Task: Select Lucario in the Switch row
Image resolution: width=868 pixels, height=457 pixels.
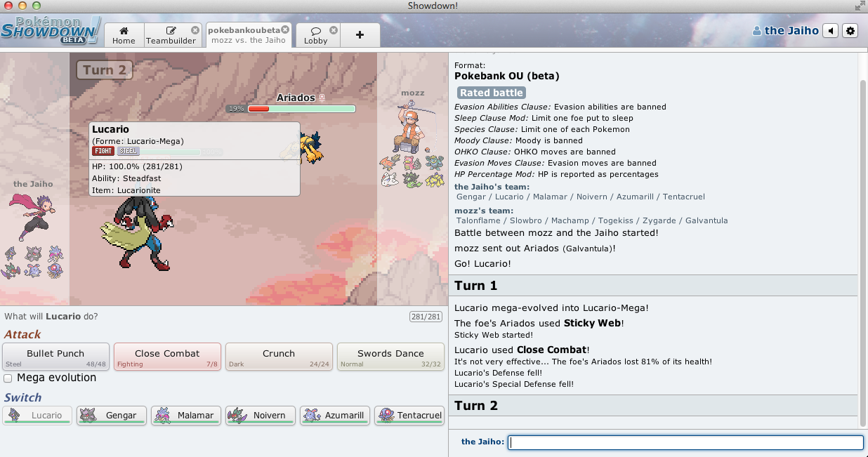Action: click(37, 416)
